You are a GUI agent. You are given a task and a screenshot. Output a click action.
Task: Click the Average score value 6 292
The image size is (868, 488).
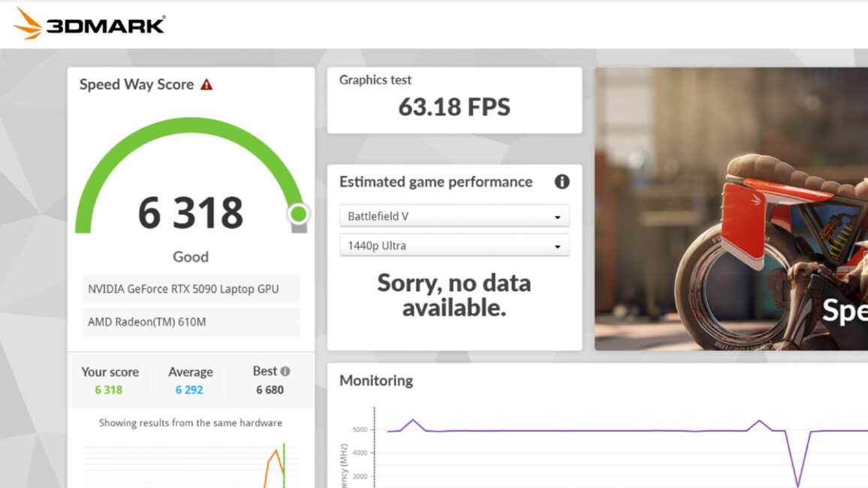(x=189, y=390)
